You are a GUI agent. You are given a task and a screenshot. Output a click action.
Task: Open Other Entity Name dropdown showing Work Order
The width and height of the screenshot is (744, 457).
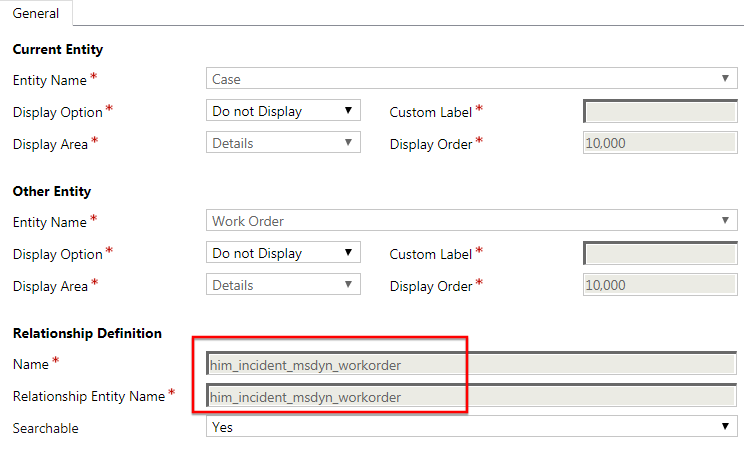(472, 220)
